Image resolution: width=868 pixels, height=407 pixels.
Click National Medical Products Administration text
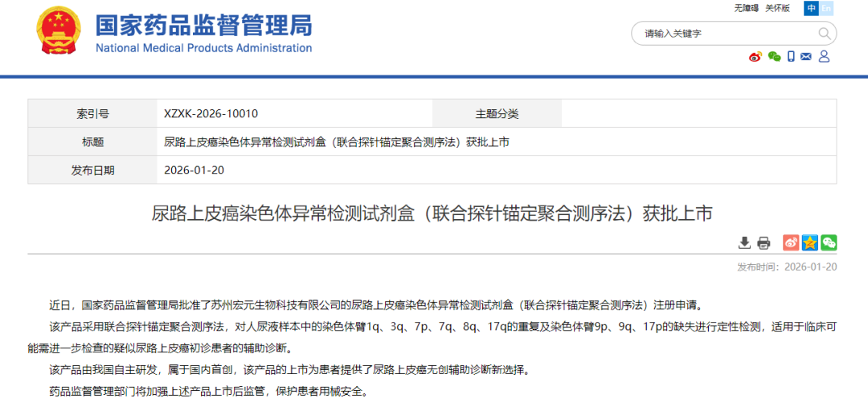coord(203,48)
